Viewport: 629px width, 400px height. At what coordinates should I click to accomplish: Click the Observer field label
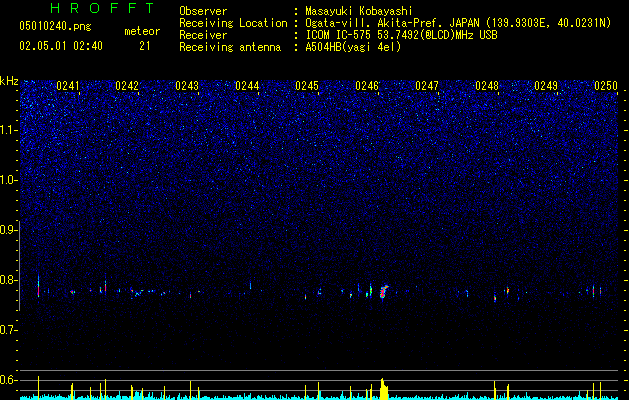[x=203, y=11]
